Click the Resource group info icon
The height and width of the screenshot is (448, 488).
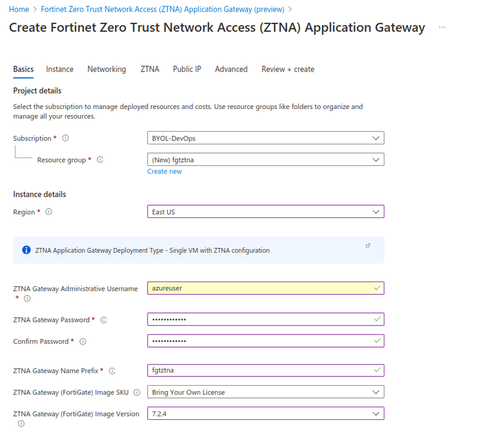click(x=100, y=159)
